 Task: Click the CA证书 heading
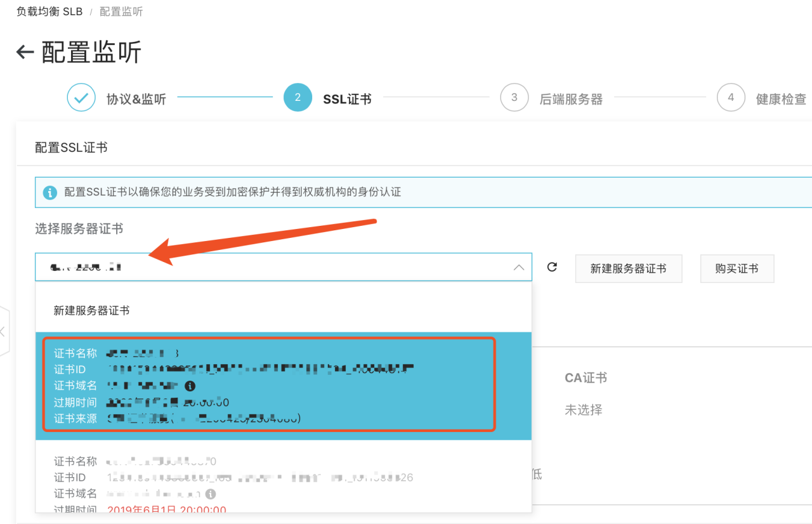coord(586,378)
